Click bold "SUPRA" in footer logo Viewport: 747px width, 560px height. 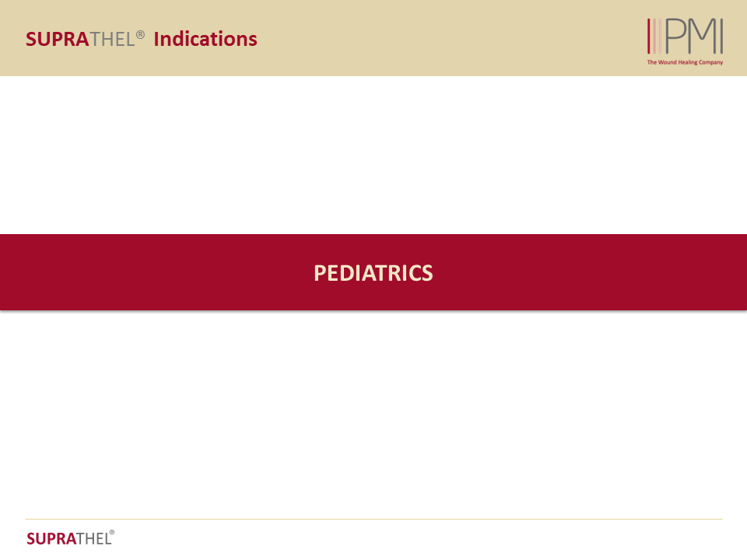point(51,538)
